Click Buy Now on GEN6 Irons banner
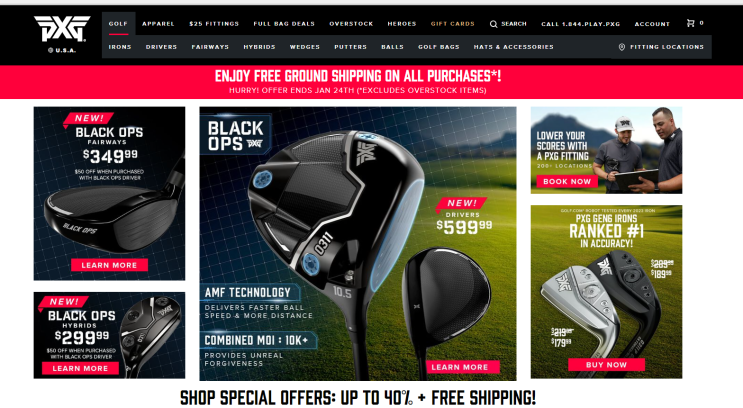 tap(606, 364)
